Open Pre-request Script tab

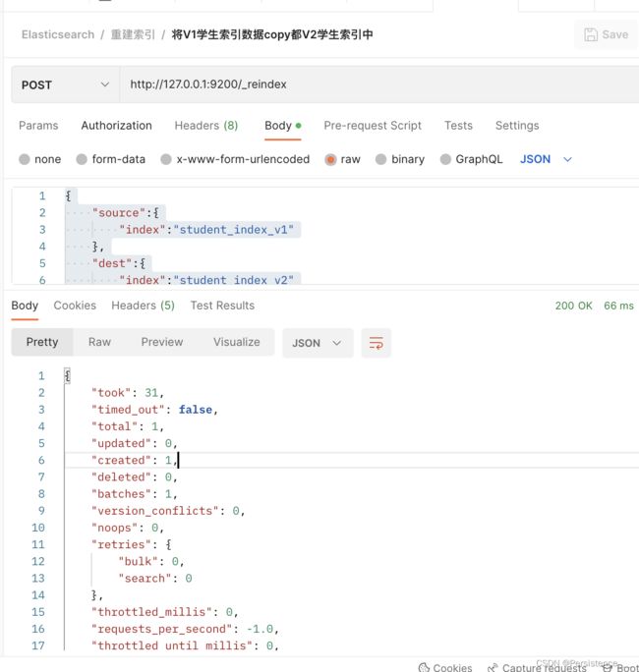pos(373,126)
